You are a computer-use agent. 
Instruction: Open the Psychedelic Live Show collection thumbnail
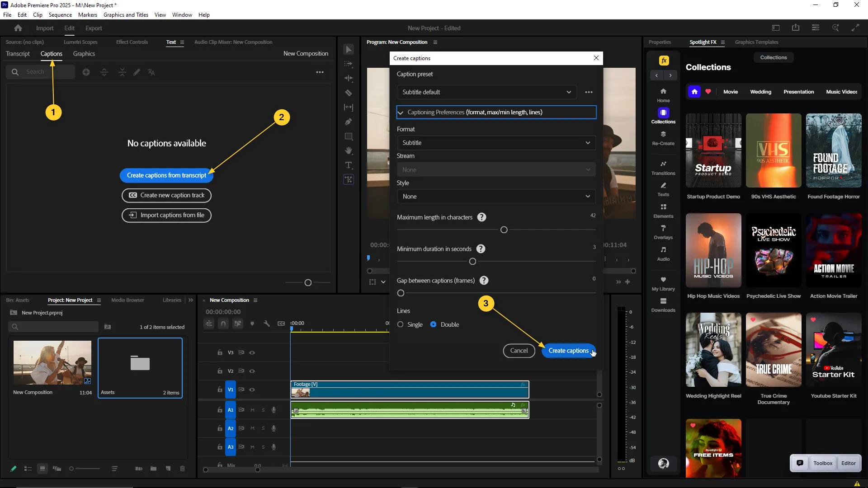(x=773, y=250)
